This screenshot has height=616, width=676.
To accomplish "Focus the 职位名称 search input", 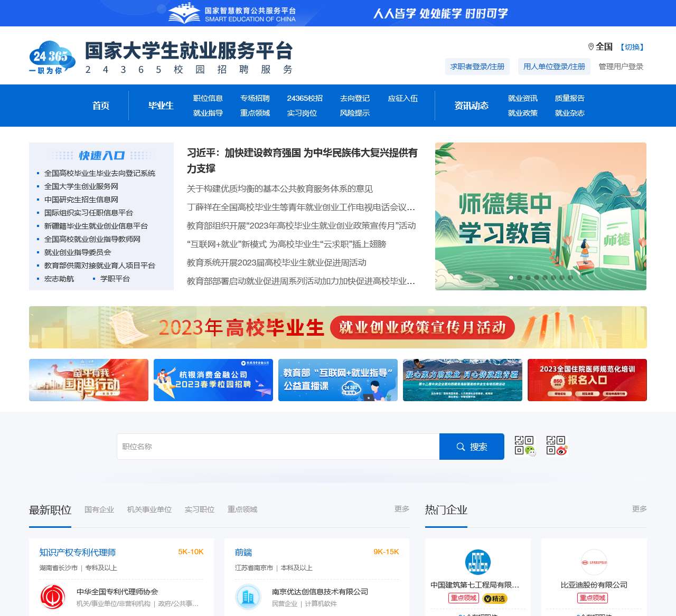I will [x=278, y=447].
